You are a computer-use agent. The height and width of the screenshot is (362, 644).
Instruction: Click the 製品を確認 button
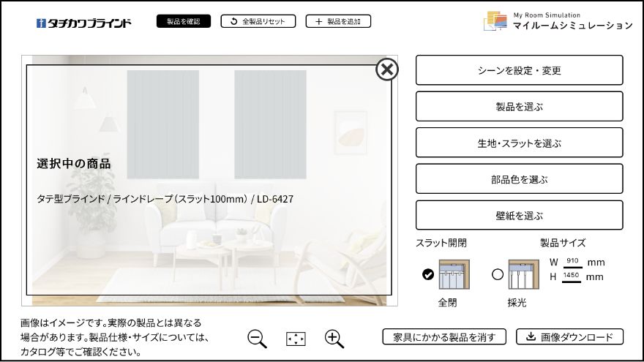click(x=184, y=21)
